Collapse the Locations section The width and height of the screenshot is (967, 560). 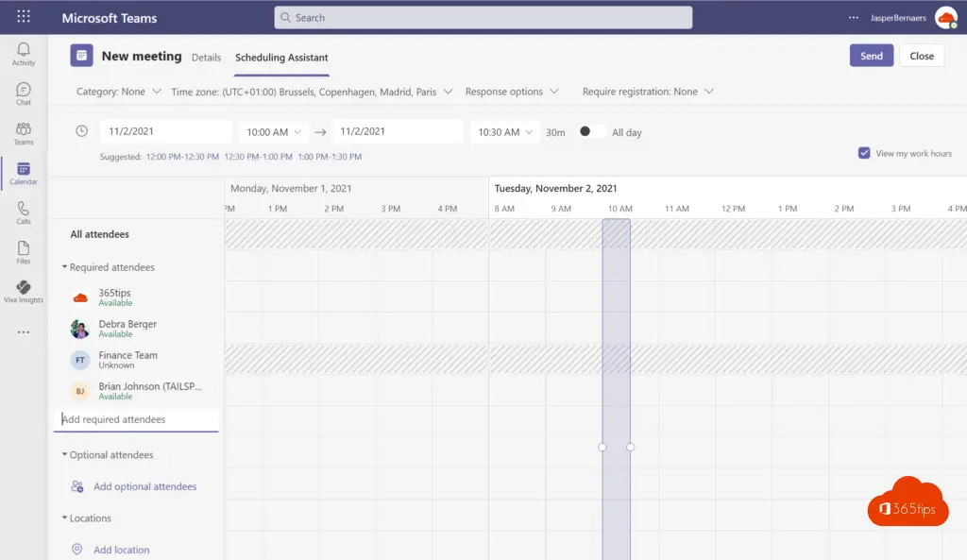64,518
